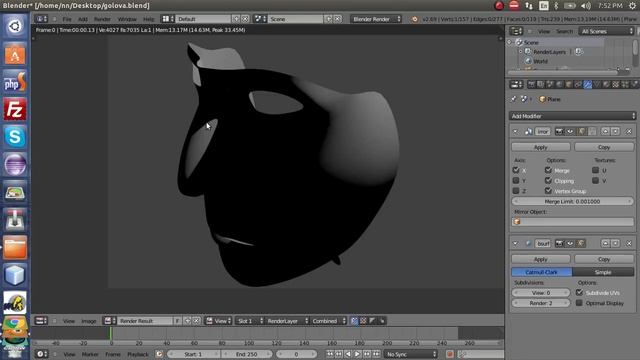Remove the Subsurf modifier with X icon
This screenshot has width=640, height=360.
629,244
